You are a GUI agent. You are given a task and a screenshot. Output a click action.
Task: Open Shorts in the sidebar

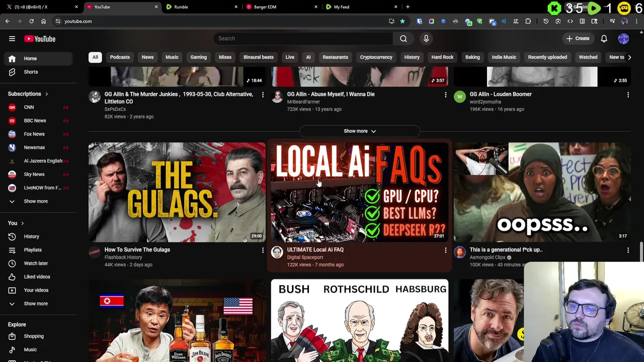[x=38, y=72]
